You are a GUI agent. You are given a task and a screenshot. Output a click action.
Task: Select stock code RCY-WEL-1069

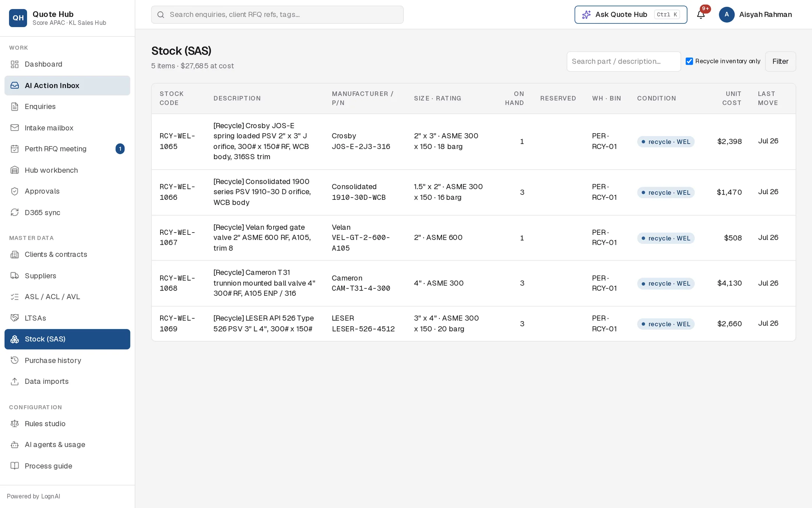coord(177,323)
